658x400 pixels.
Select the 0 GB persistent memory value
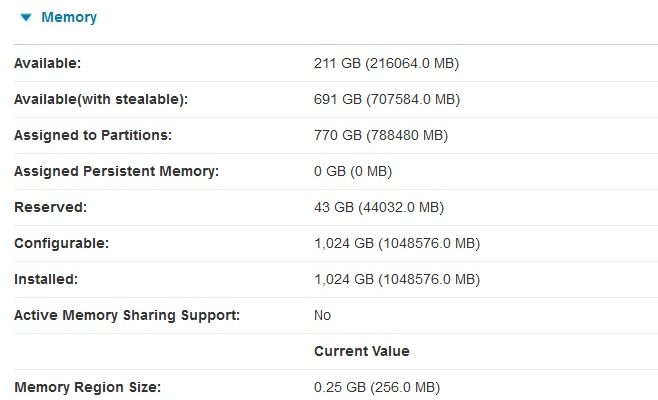(x=353, y=171)
